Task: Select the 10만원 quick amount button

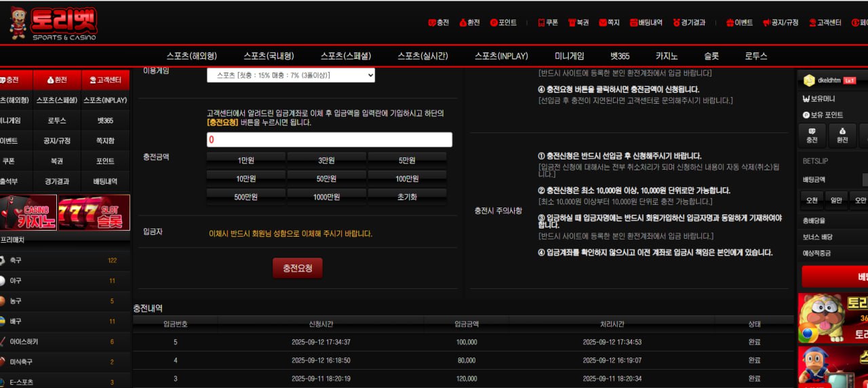Action: 245,179
